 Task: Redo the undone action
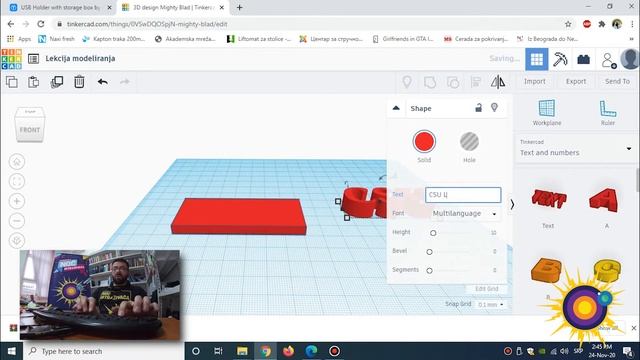point(125,82)
